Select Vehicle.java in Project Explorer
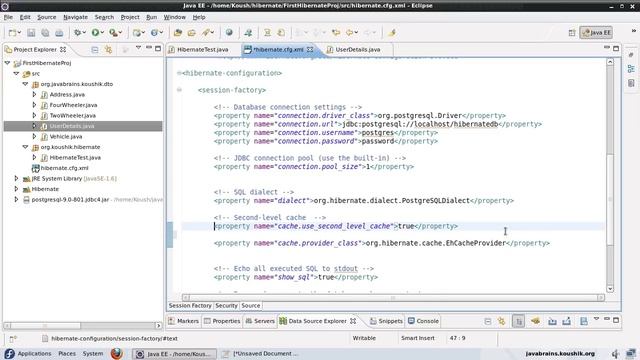The height and width of the screenshot is (360, 640). coord(66,136)
